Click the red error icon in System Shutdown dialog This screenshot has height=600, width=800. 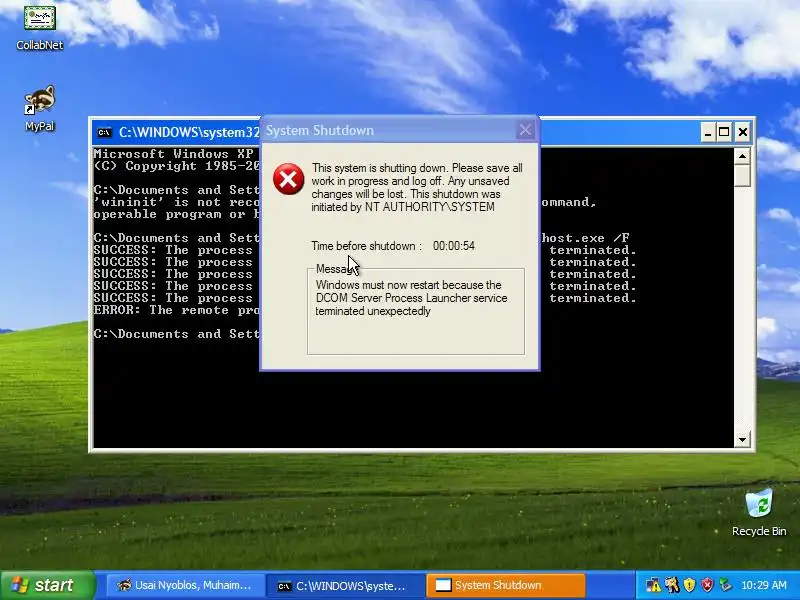click(288, 179)
